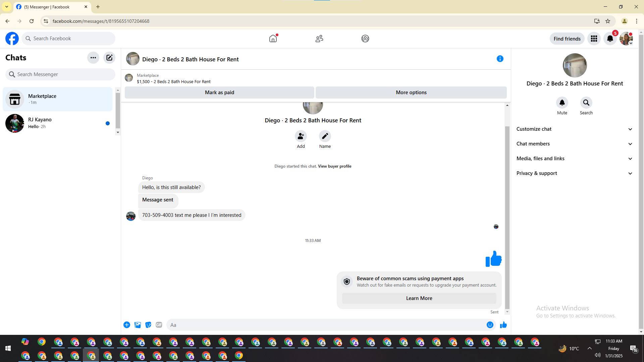View site information icon in address bar
644x362 pixels.
coord(46,21)
